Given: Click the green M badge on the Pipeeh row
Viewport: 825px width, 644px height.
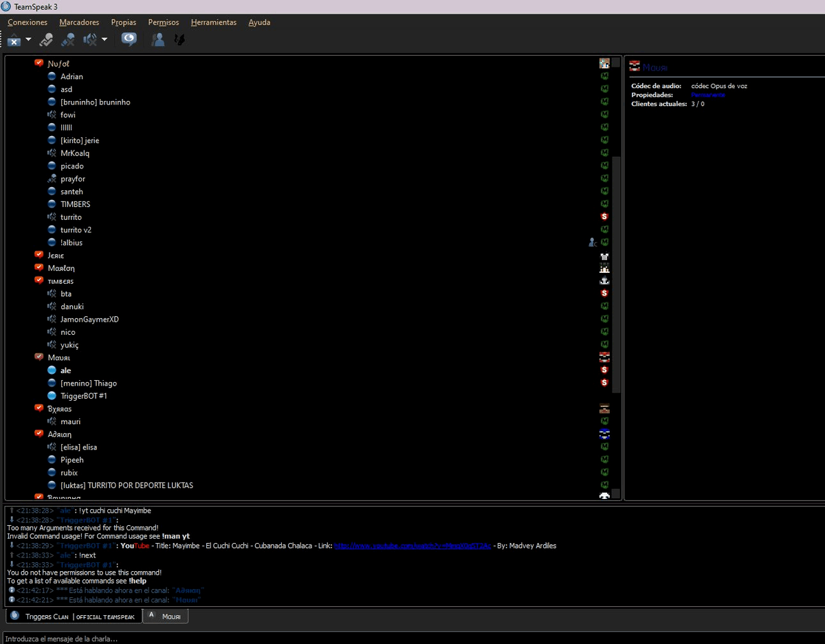Looking at the screenshot, I should (605, 460).
